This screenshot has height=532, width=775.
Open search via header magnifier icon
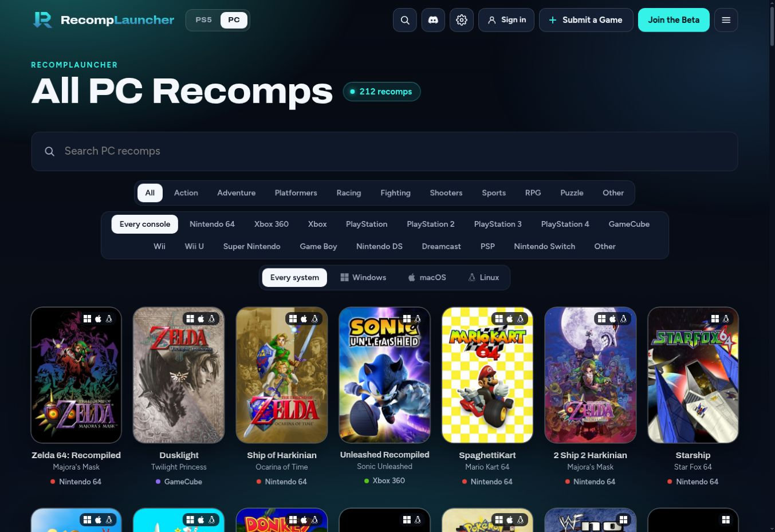click(x=405, y=20)
